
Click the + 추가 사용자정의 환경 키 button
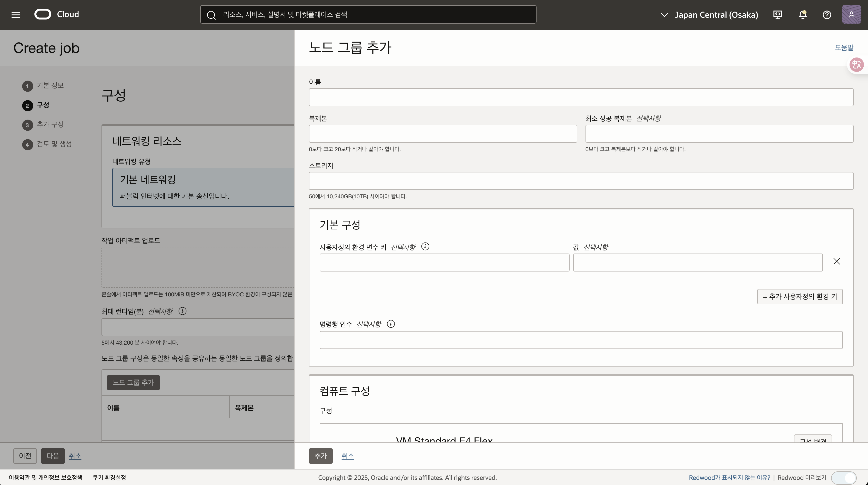(800, 297)
